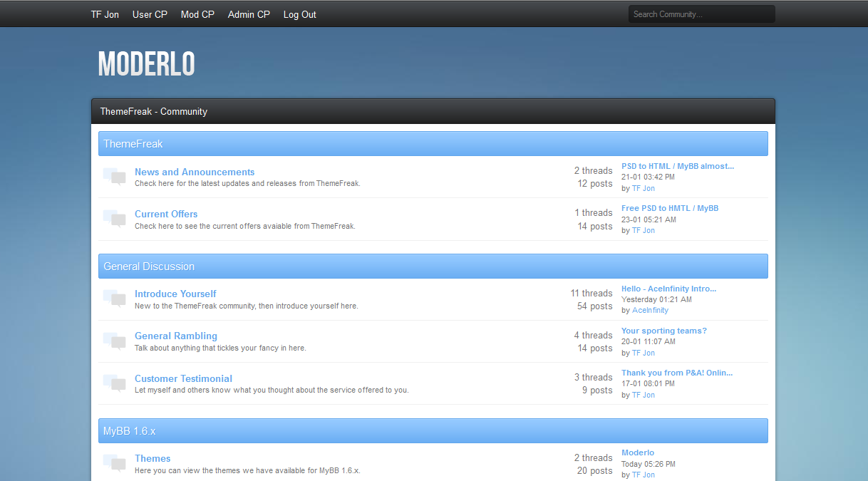
Task: Click the '20-01 11:07 AM' timestamp
Action: coord(649,341)
